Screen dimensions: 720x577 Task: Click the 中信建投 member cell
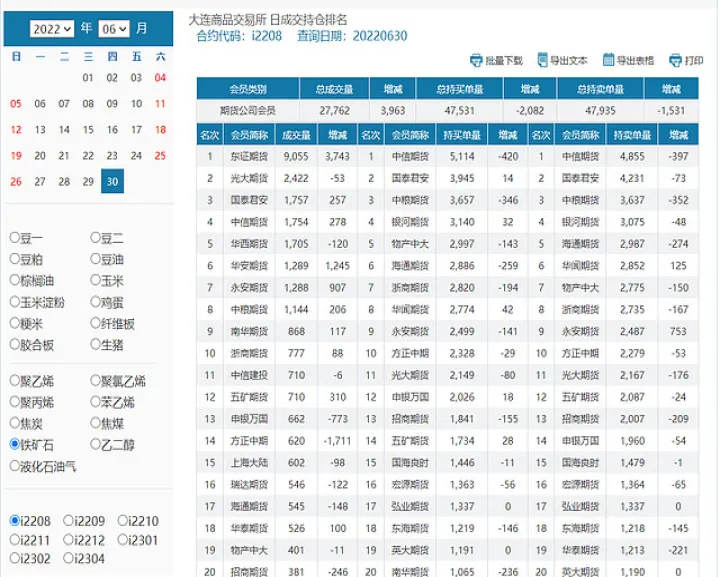pyautogui.click(x=249, y=375)
